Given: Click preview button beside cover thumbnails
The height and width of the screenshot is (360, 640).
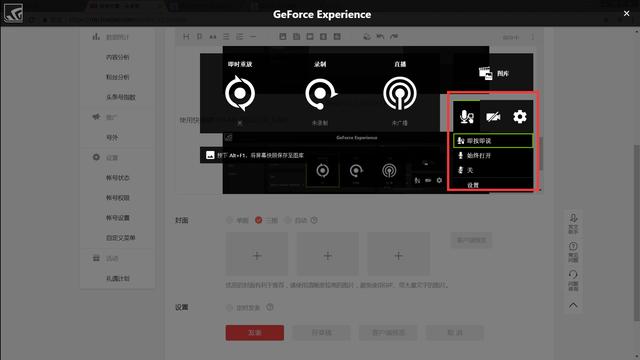Looking at the screenshot, I should coord(471,240).
